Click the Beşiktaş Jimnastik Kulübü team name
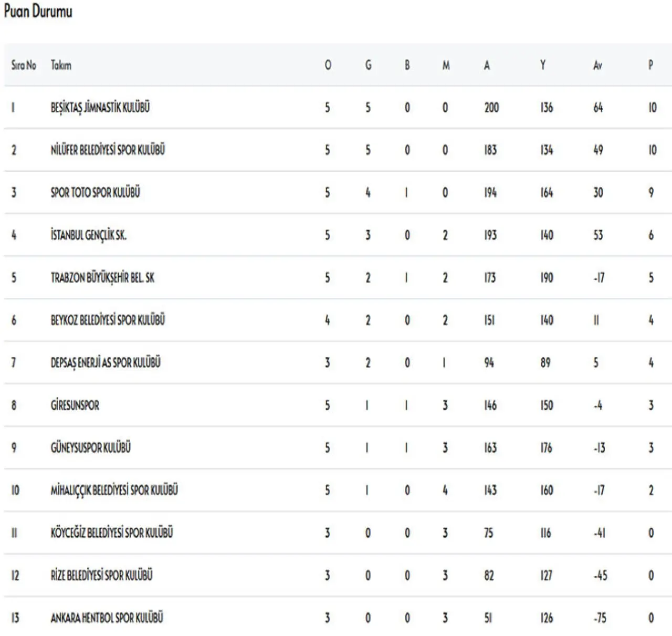 click(x=100, y=108)
